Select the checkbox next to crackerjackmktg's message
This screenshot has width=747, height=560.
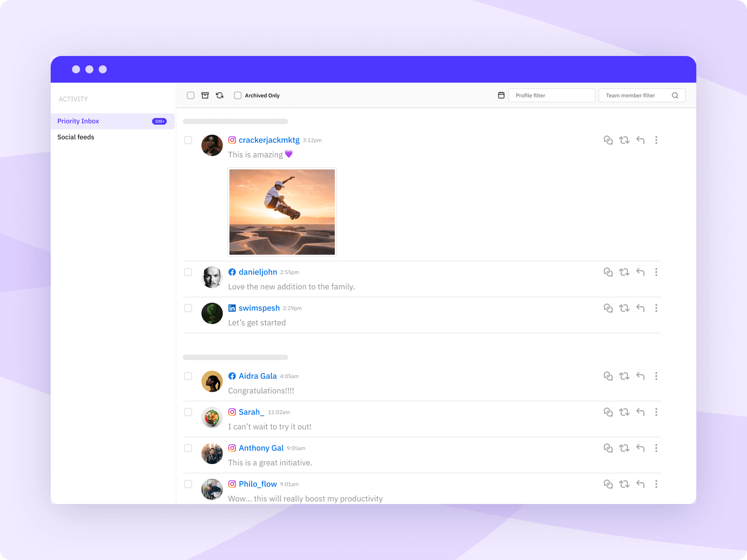[x=188, y=140]
